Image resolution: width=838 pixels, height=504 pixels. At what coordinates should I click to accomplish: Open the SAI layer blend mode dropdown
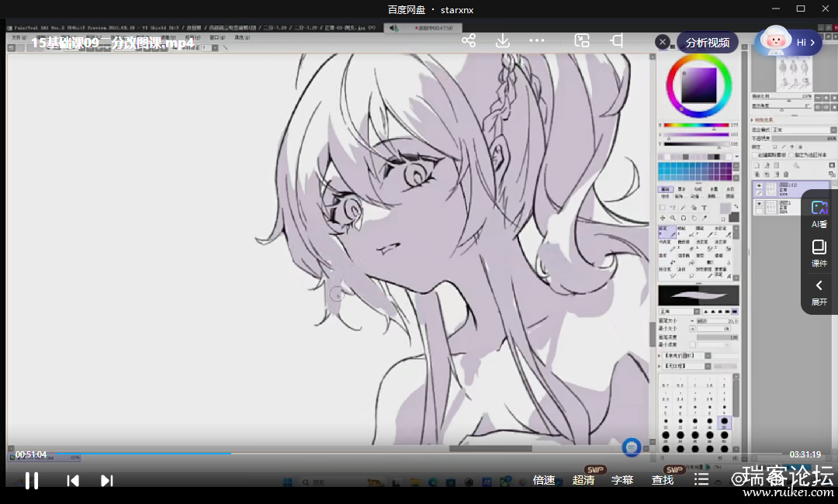804,129
